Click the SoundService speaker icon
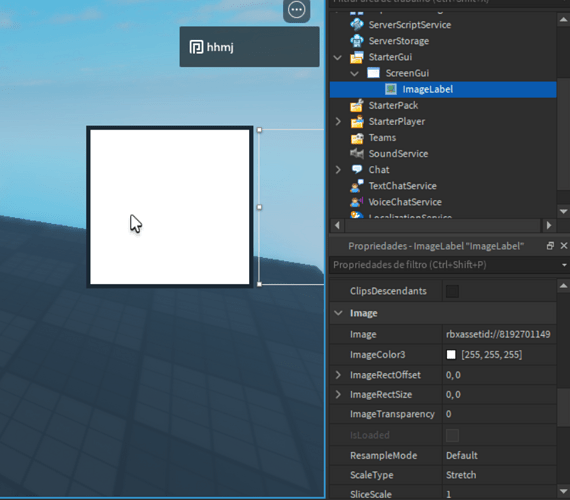This screenshot has height=500, width=570. point(357,154)
